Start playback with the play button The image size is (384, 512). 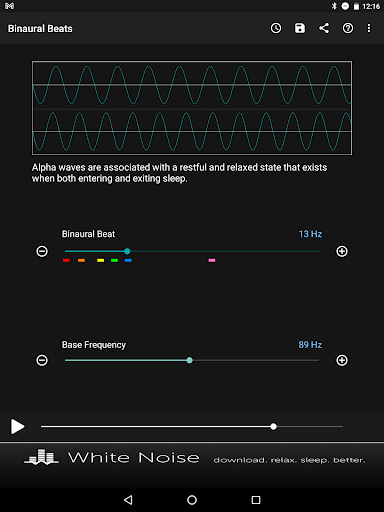point(17,426)
